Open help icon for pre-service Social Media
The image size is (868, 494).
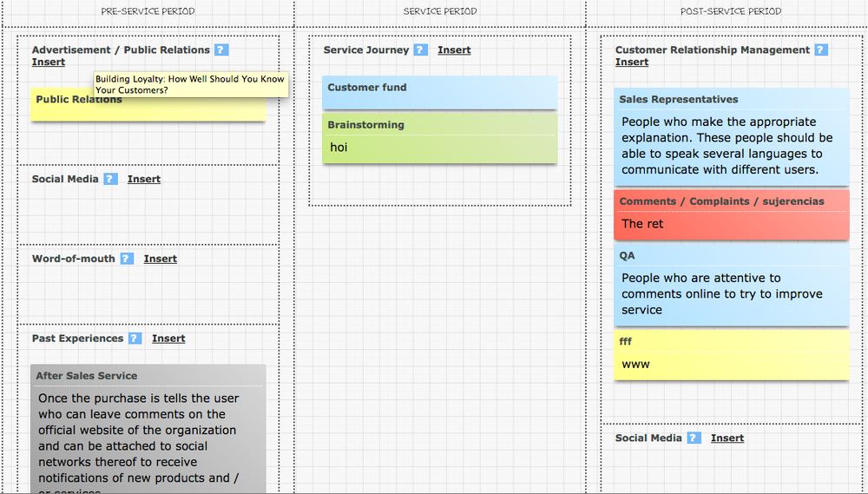(x=110, y=179)
